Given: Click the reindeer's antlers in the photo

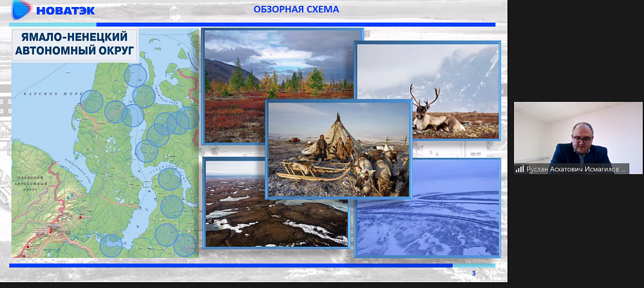Looking at the screenshot, I should point(425,95).
